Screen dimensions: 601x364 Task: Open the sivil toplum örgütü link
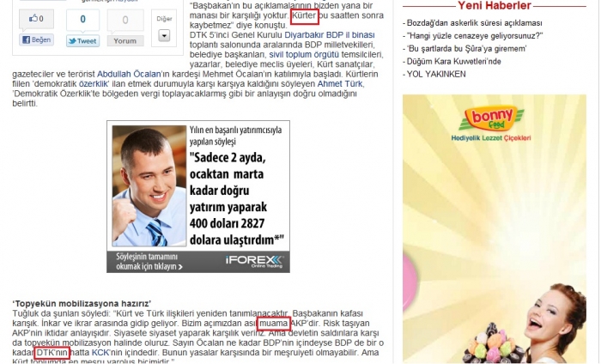pyautogui.click(x=304, y=54)
